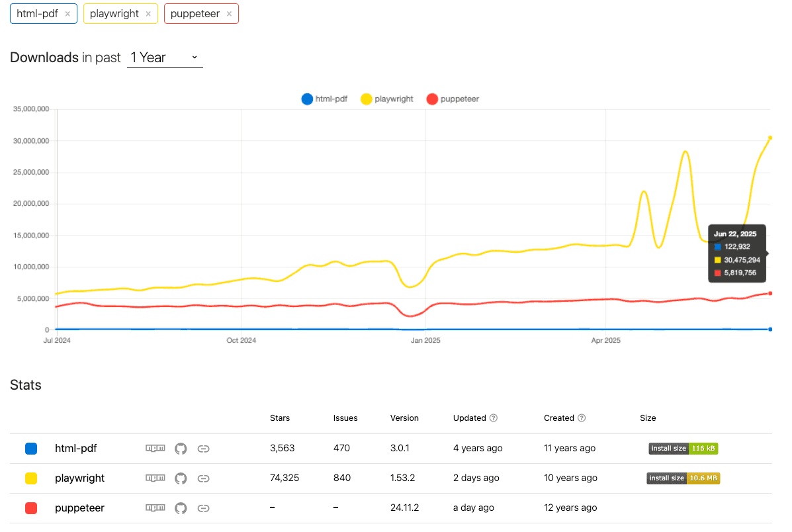792x532 pixels.
Task: Toggle html-pdf visibility in the chart legend
Action: pyautogui.click(x=324, y=99)
